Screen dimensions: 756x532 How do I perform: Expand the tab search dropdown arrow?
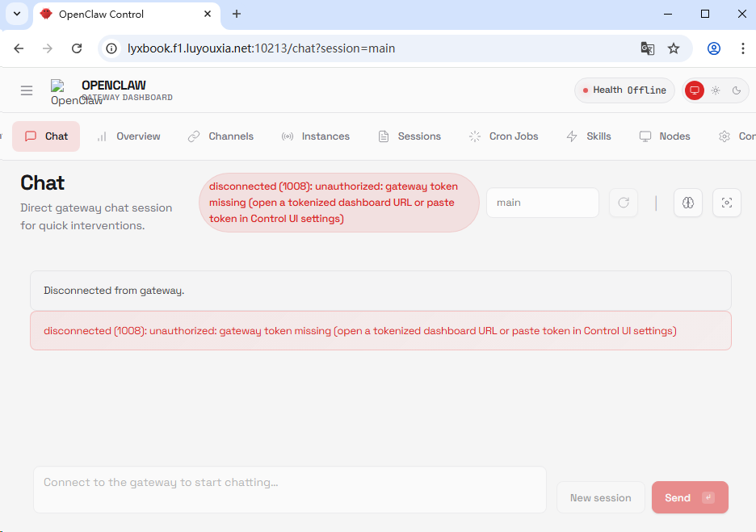[16, 14]
